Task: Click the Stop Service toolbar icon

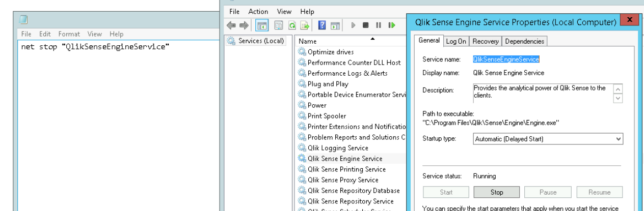Action: click(366, 25)
